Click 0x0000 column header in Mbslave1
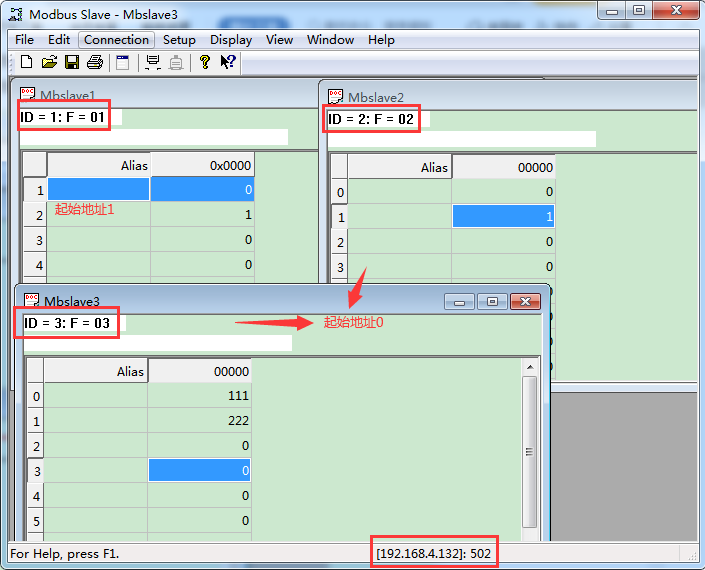 coord(202,165)
